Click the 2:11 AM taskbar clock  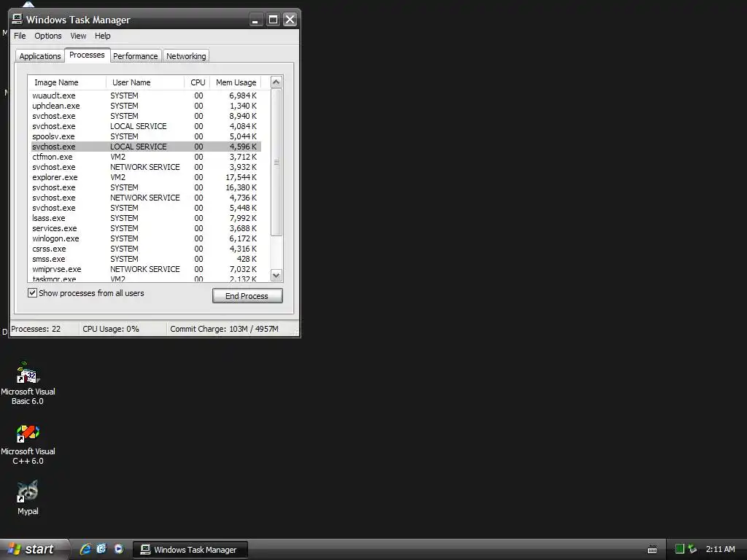720,549
